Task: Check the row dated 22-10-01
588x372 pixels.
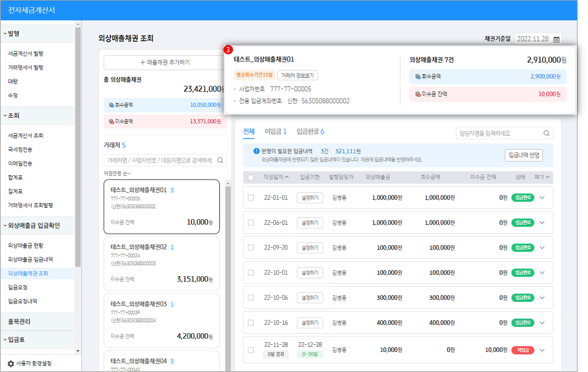Action: (251, 273)
